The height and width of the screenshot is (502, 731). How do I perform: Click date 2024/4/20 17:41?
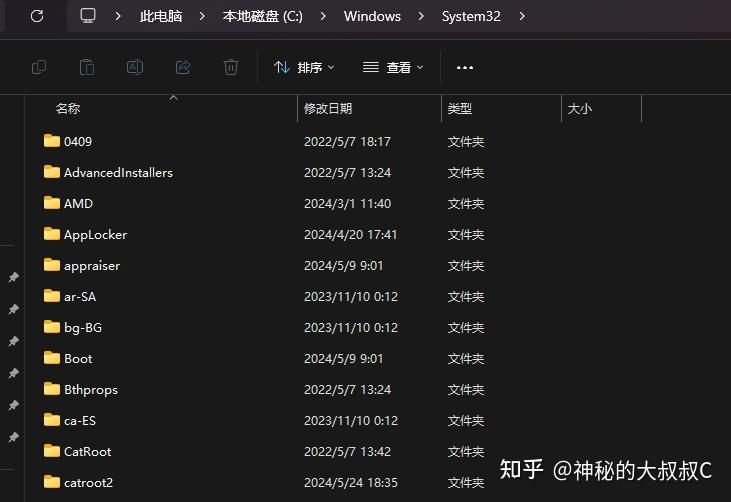click(351, 234)
